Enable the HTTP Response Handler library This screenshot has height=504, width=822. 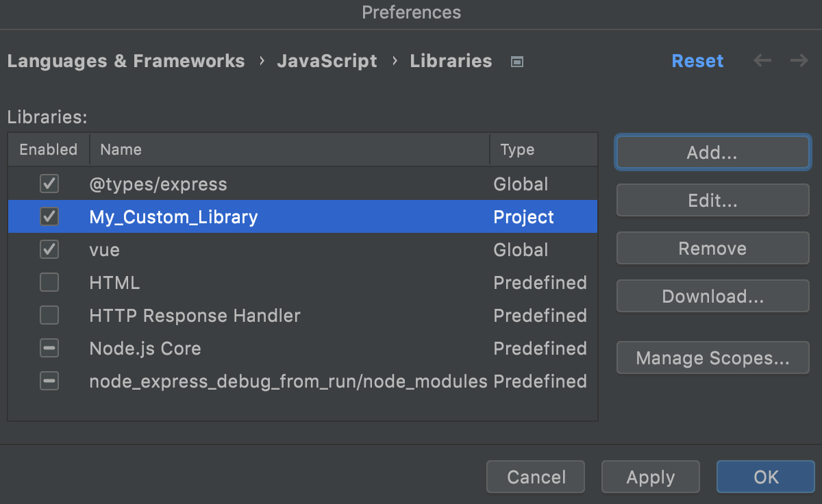(49, 315)
